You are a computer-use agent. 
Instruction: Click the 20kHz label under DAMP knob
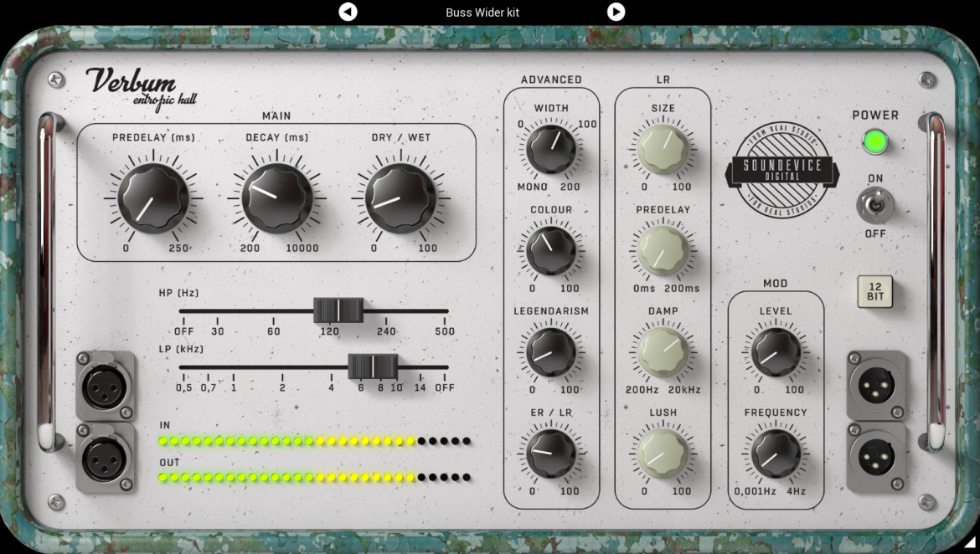684,390
